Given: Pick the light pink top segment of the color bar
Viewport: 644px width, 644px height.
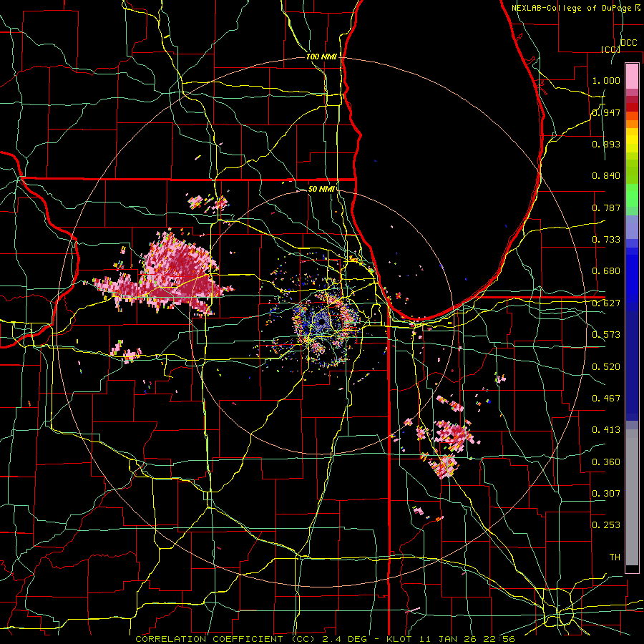Looking at the screenshot, I should pyautogui.click(x=632, y=76).
